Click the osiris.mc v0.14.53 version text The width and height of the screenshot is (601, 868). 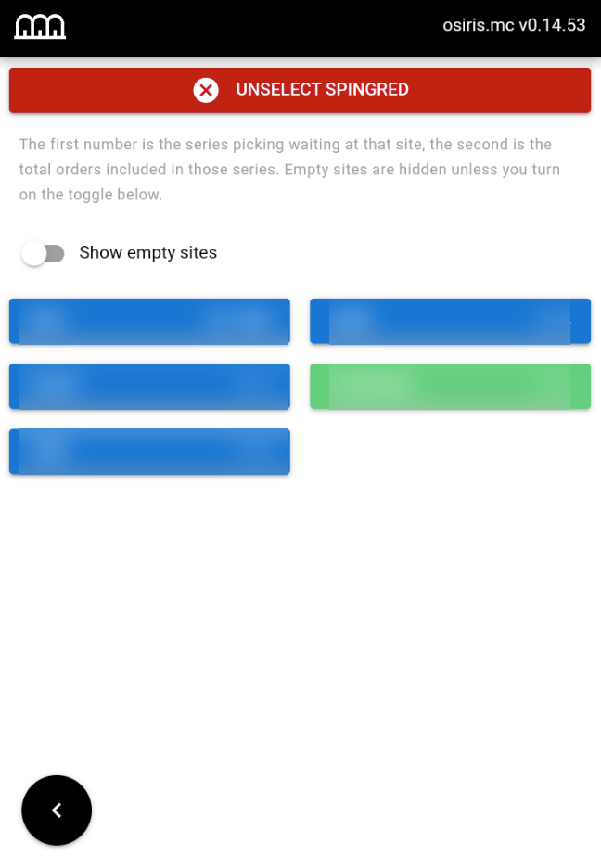pos(514,25)
